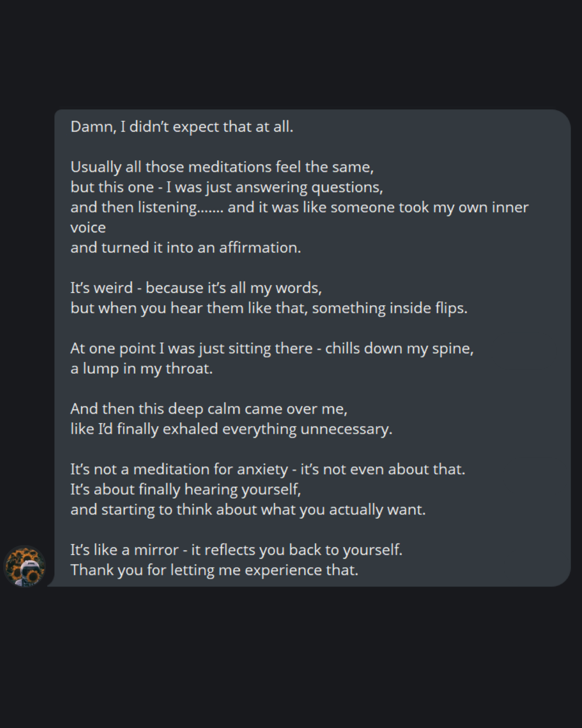Image resolution: width=582 pixels, height=728 pixels.
Task: Click the text "Usually all those meditations feel the same,"
Action: point(222,167)
